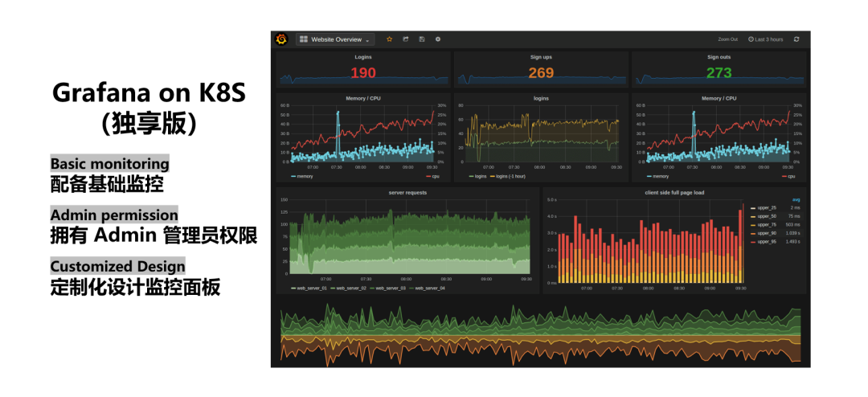Open the Last 3 hours time picker
The image size is (868, 397).
click(x=766, y=39)
